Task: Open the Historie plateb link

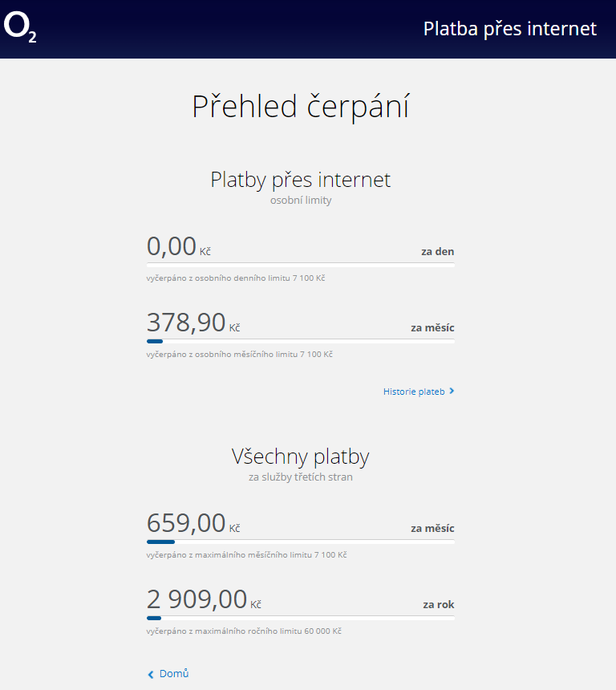Action: (x=414, y=392)
